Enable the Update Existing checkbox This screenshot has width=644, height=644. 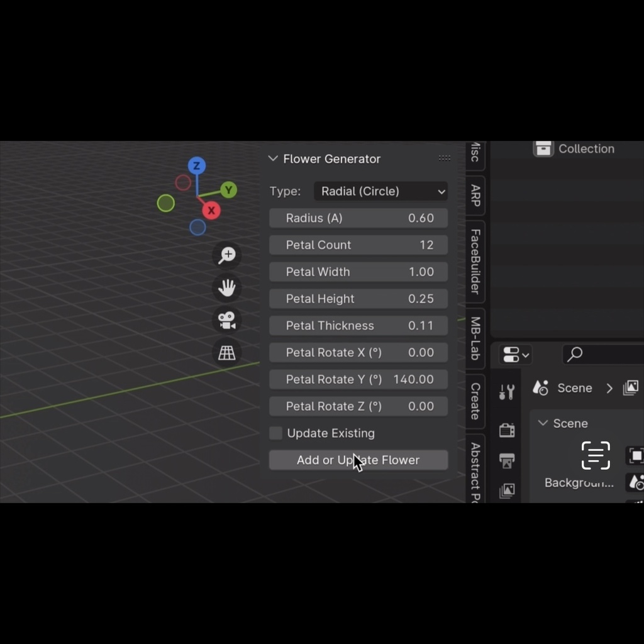click(276, 433)
